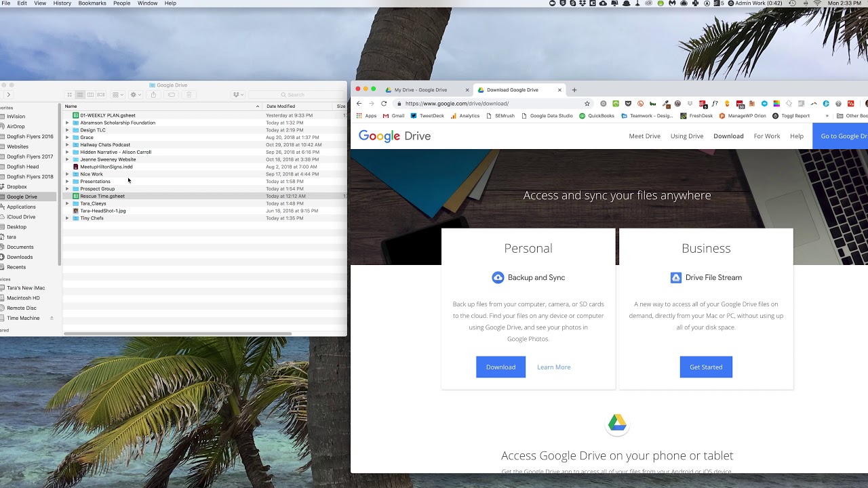Select Tara-HeadShot-1.jpg file
Viewport: 868px width, 488px height.
click(x=103, y=211)
